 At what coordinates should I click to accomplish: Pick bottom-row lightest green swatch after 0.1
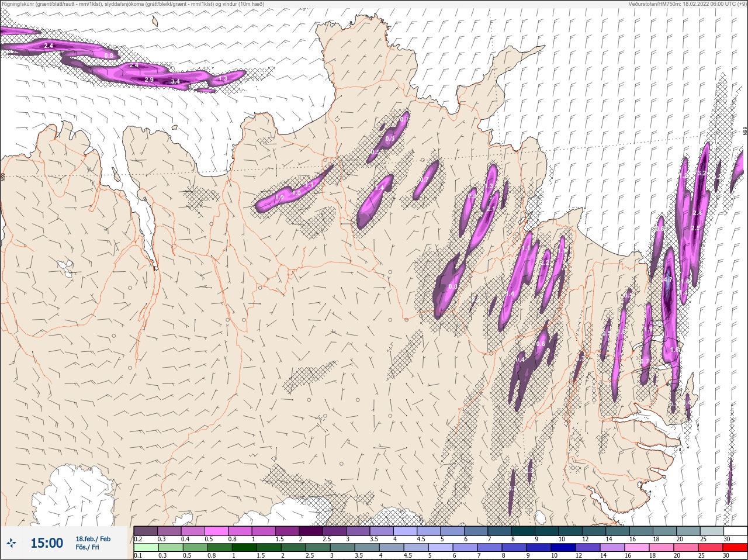pos(146,548)
